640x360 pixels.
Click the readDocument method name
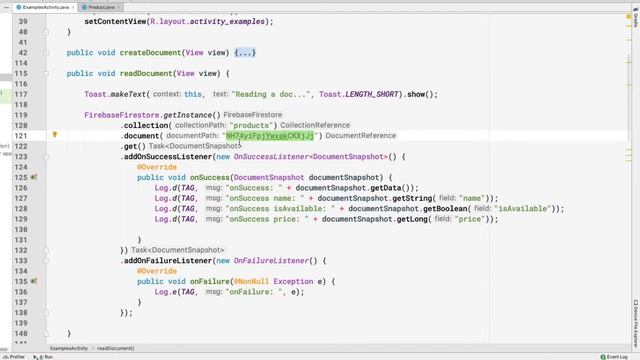(146, 73)
